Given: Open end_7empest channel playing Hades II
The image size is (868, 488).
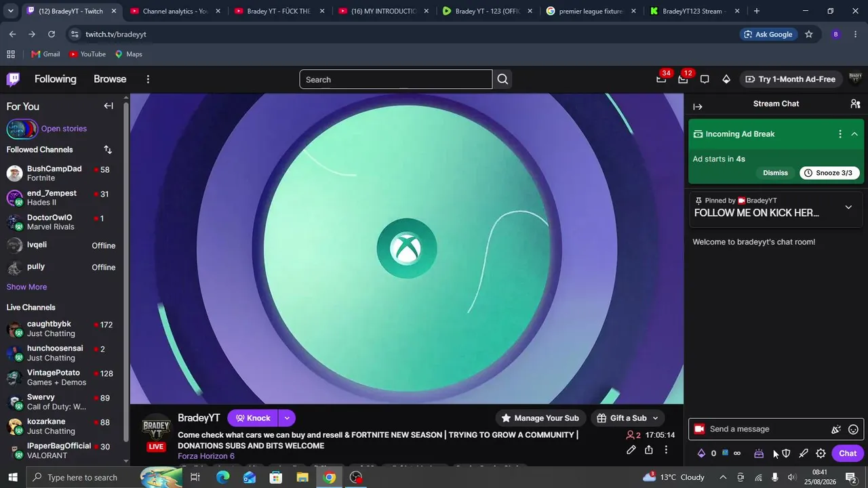Looking at the screenshot, I should tap(61, 198).
